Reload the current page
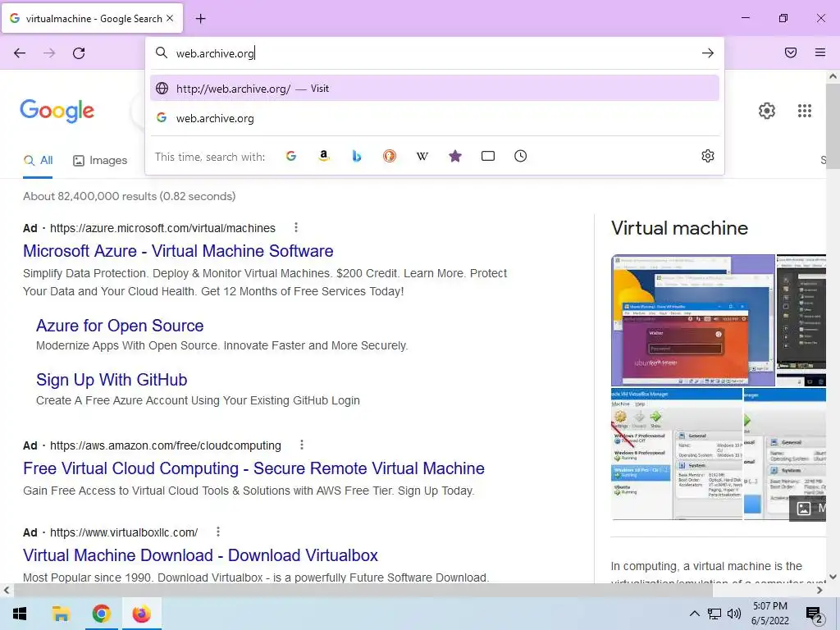This screenshot has width=840, height=630. click(79, 53)
